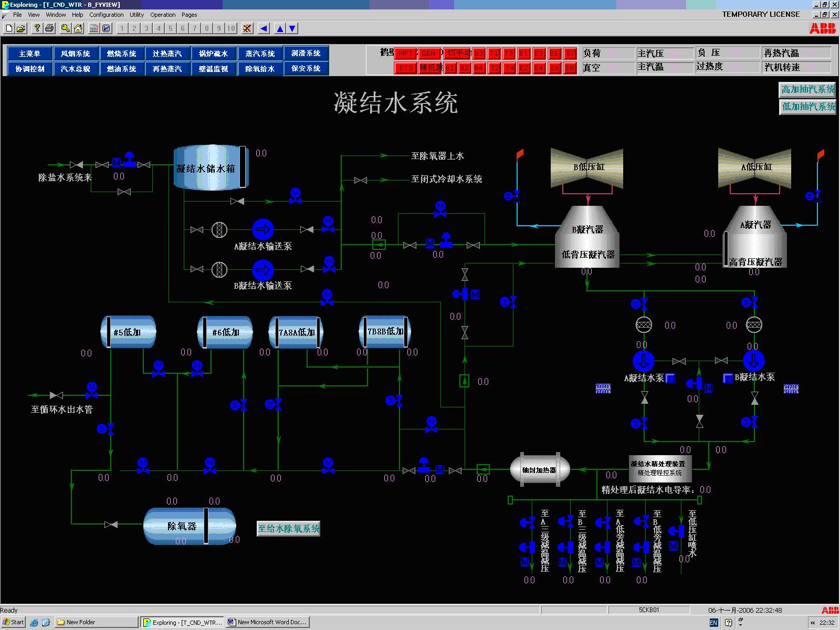Click the red E8 indicator
This screenshot has width=840, height=630.
click(571, 68)
